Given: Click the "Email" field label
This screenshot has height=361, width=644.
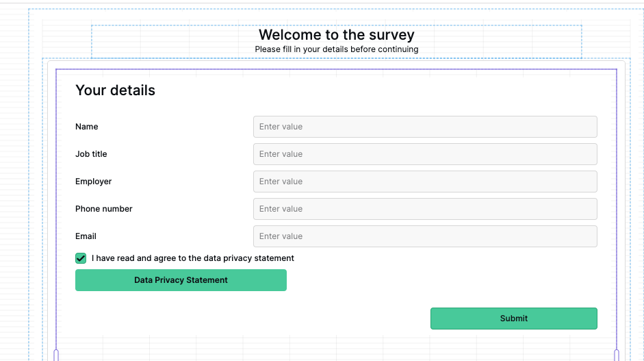Looking at the screenshot, I should click(x=86, y=236).
